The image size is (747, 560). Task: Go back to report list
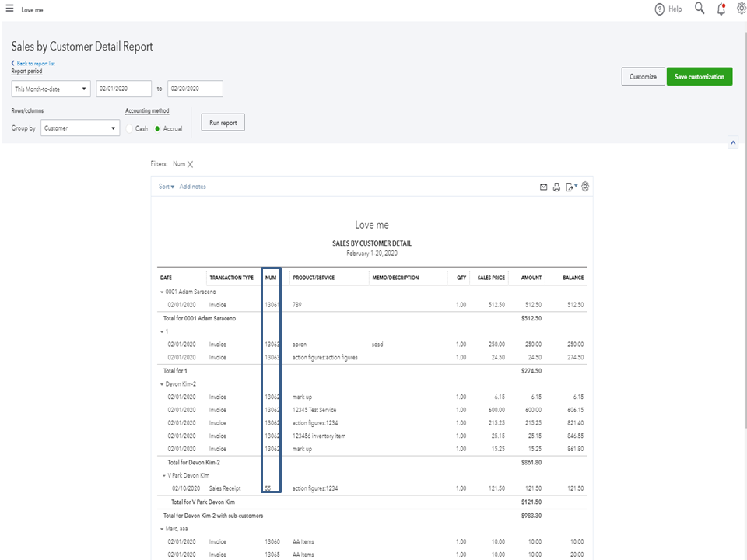[35, 63]
